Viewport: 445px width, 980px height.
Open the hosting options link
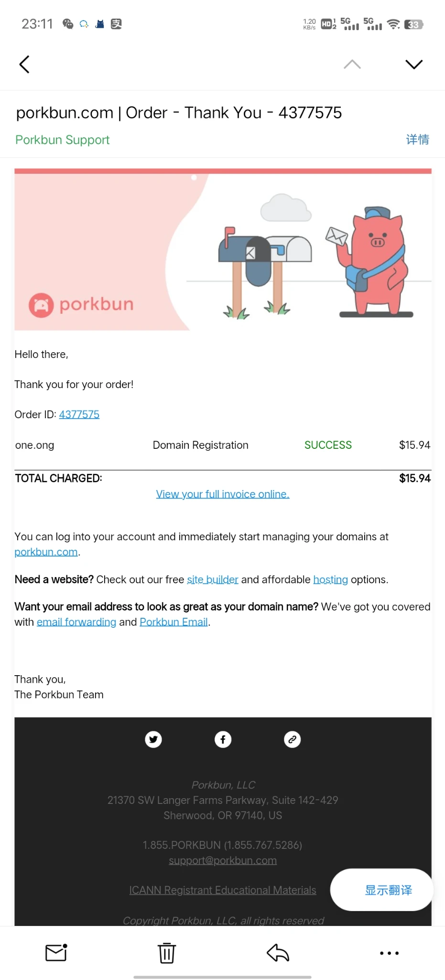[x=330, y=579]
